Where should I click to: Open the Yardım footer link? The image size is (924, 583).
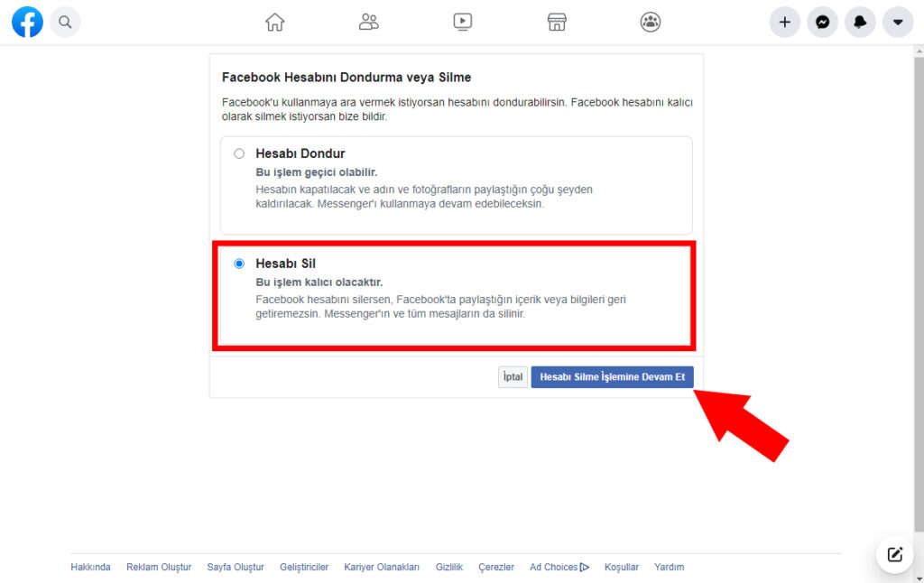(x=669, y=567)
